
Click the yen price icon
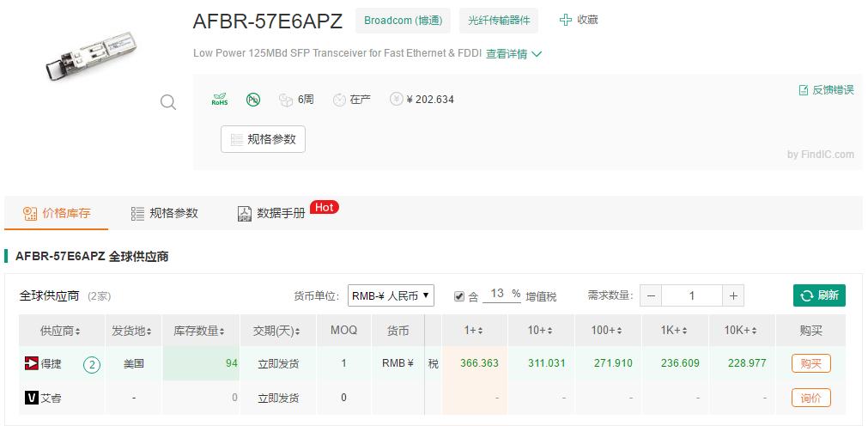397,100
